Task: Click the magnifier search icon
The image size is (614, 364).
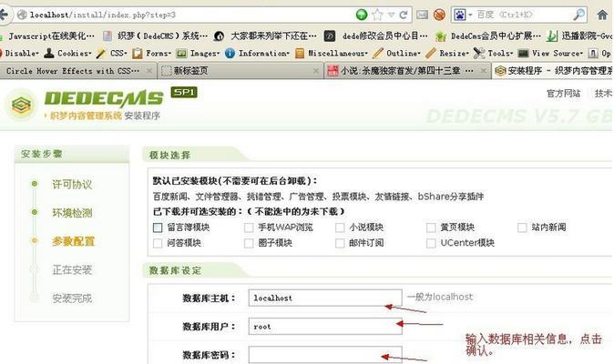Action: pyautogui.click(x=578, y=15)
